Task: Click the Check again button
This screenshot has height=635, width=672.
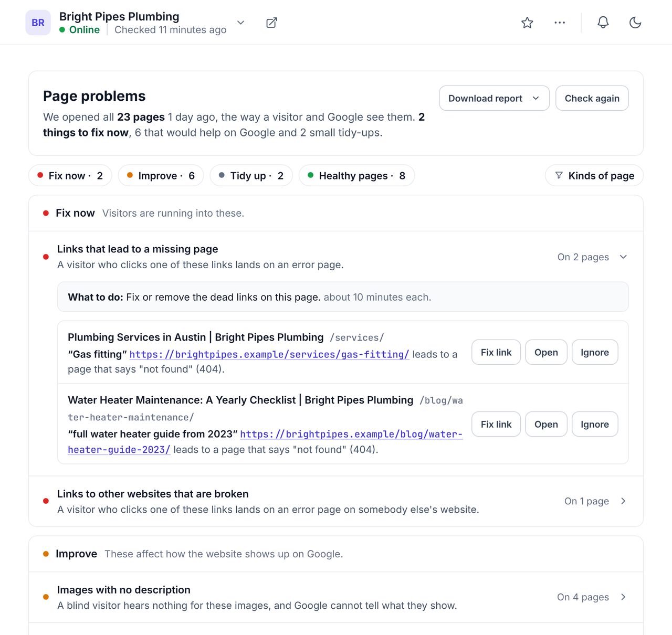Action: [x=592, y=98]
